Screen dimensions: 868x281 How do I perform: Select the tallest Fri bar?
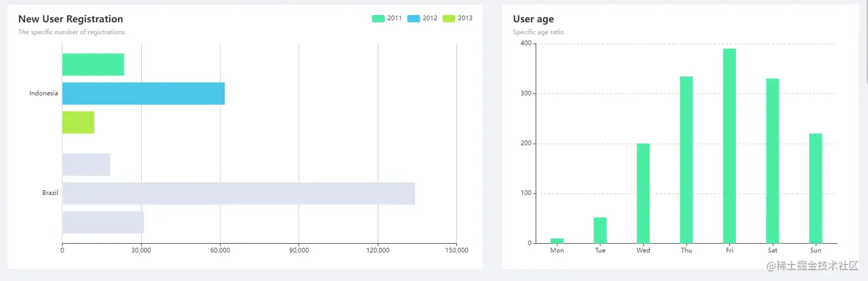tap(729, 146)
